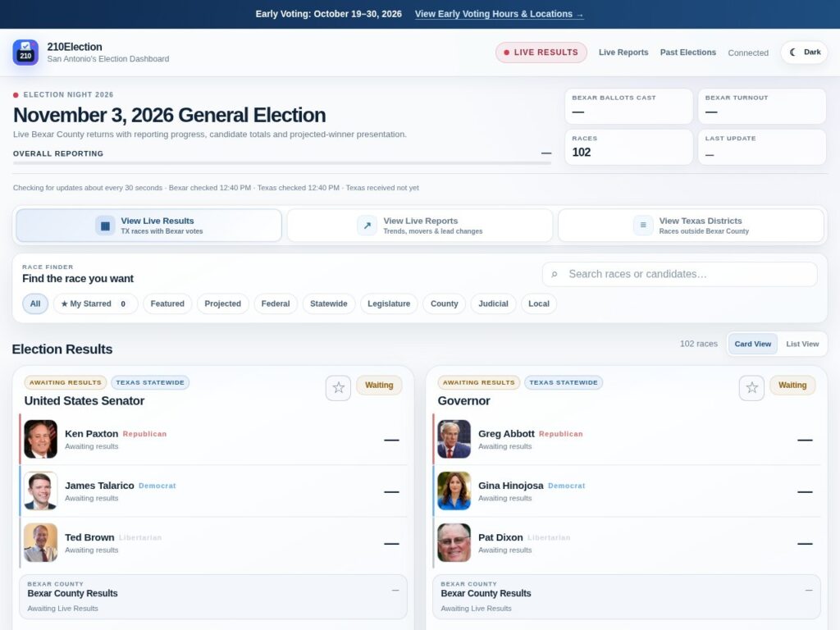Click the 'Election Results' section heading
Screen dimensions: 840x630
tap(62, 349)
